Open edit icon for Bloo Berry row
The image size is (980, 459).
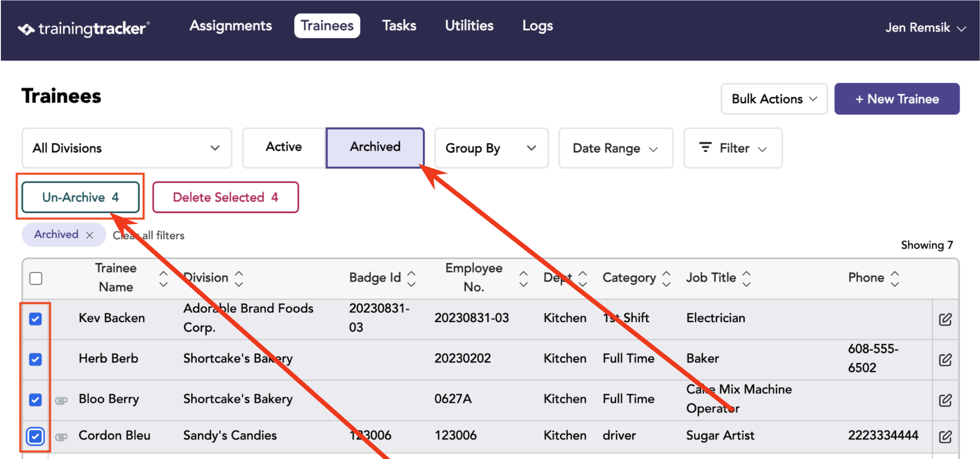[945, 400]
